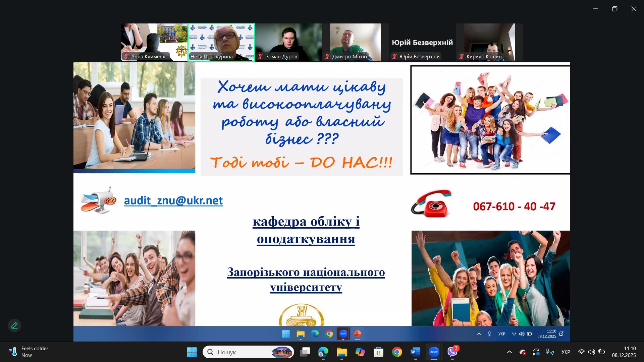Open the volume quick settings
644x362 pixels.
(591, 352)
